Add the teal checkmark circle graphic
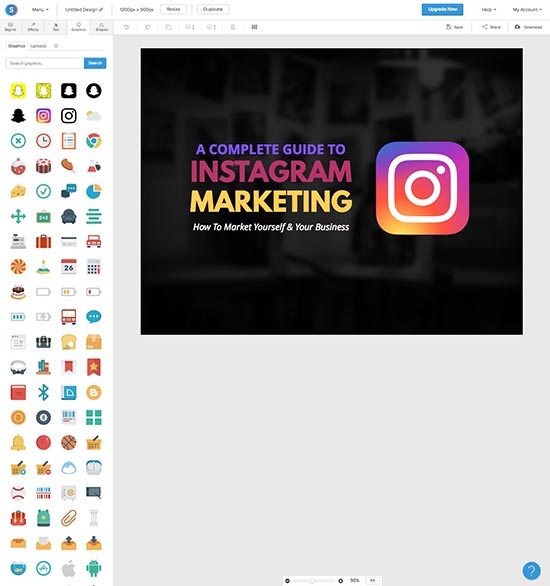The height and width of the screenshot is (586, 550). [x=43, y=191]
